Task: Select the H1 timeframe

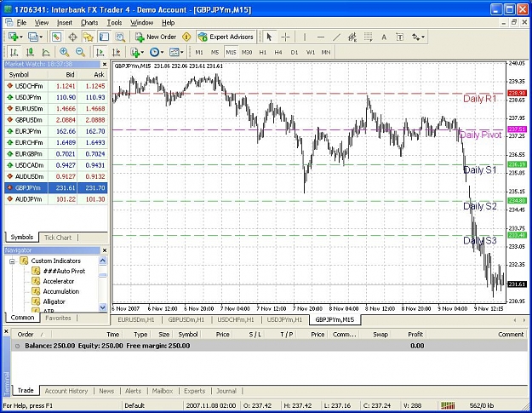Action: [263, 52]
